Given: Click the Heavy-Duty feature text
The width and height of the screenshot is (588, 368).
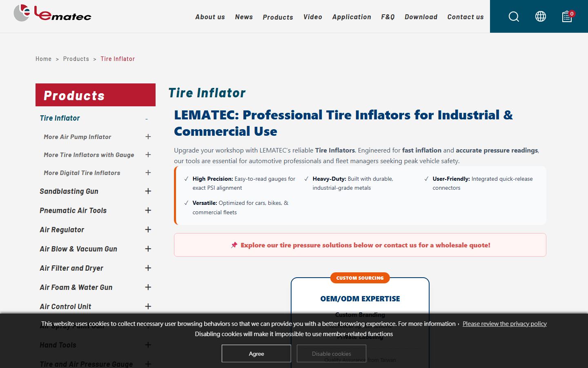Looking at the screenshot, I should 353,183.
